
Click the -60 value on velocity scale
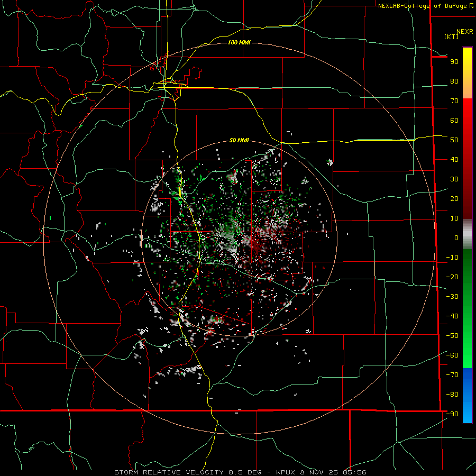(452, 355)
